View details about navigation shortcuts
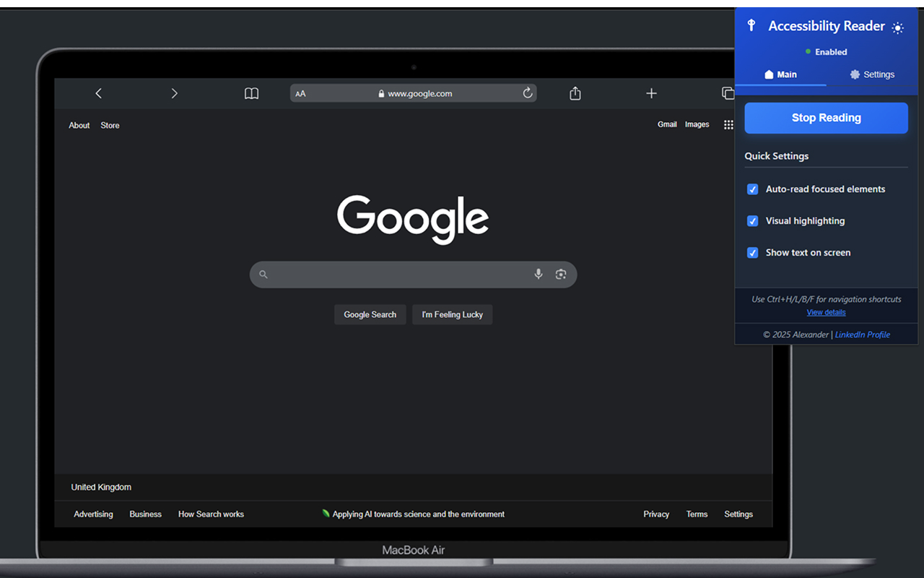 [x=826, y=312]
